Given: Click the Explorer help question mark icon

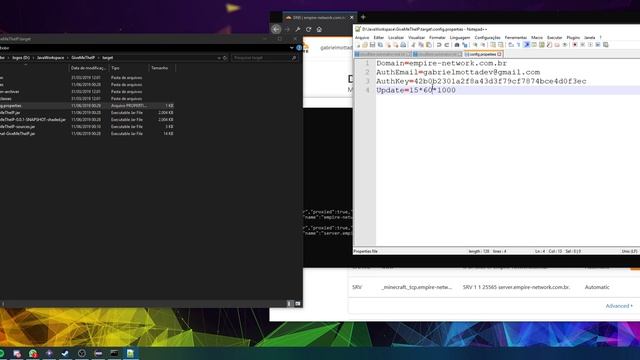Looking at the screenshot, I should (x=299, y=48).
